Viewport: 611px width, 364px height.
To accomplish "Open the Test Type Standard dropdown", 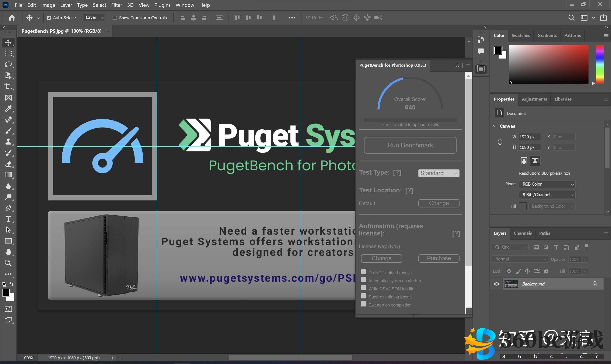I will coord(439,173).
